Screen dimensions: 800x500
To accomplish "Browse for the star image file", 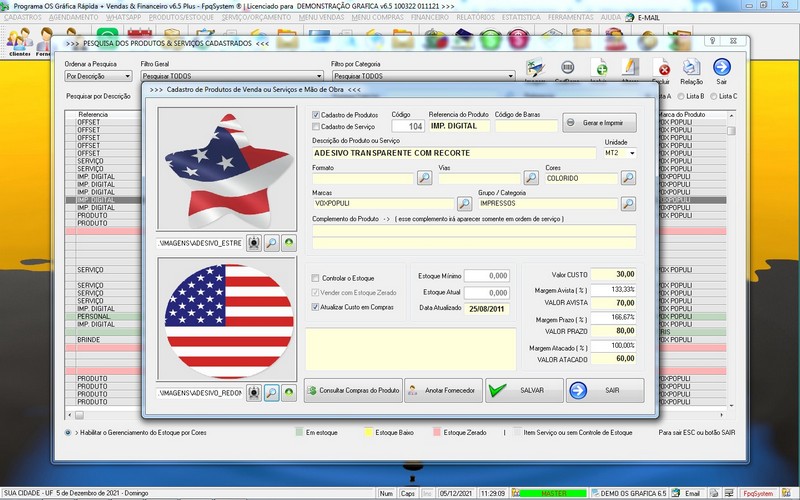I will [271, 243].
